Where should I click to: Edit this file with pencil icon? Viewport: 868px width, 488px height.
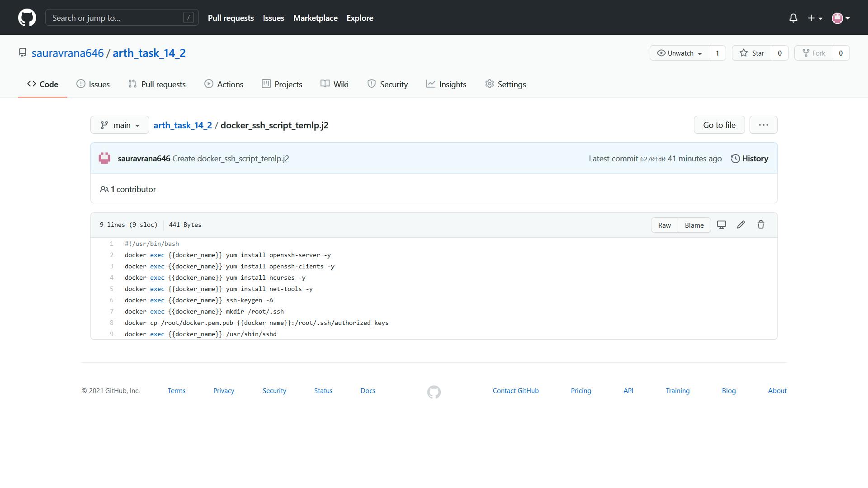click(x=741, y=225)
